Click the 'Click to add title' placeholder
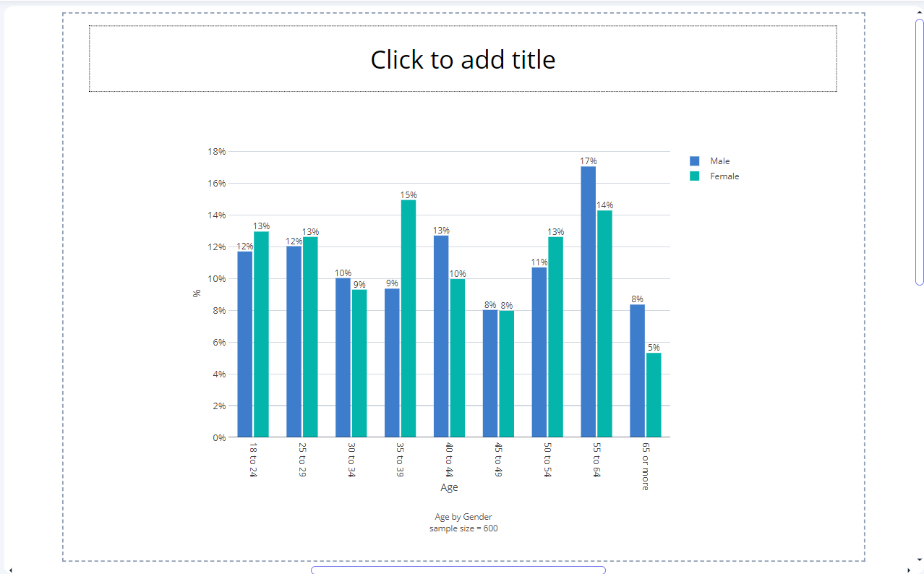 tap(463, 59)
